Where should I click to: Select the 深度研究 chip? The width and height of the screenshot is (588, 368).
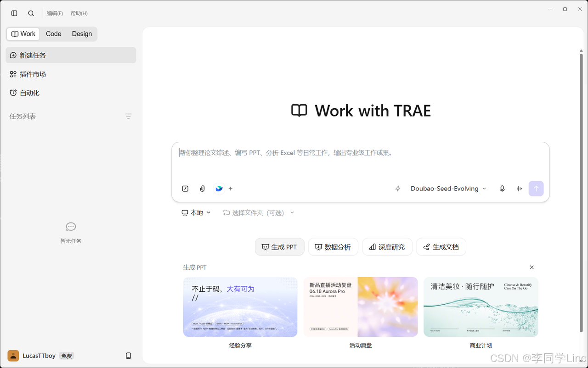387,247
